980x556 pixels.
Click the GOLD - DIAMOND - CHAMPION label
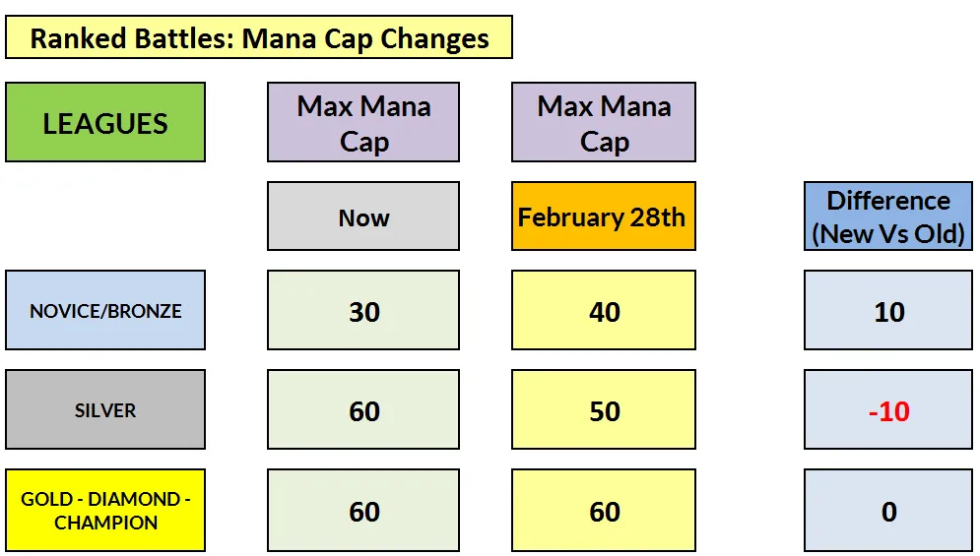tap(105, 511)
